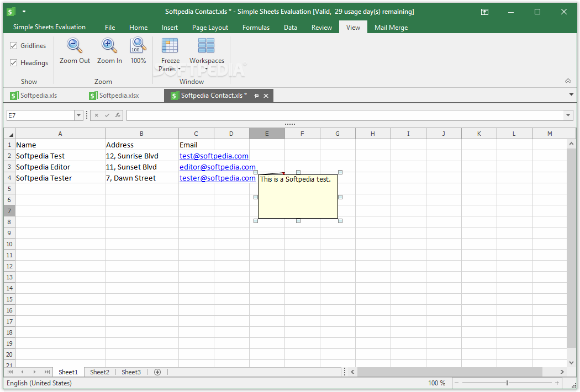Click the zoom slider handle in status bar
Screen dimensions: 580x392
tap(507, 383)
